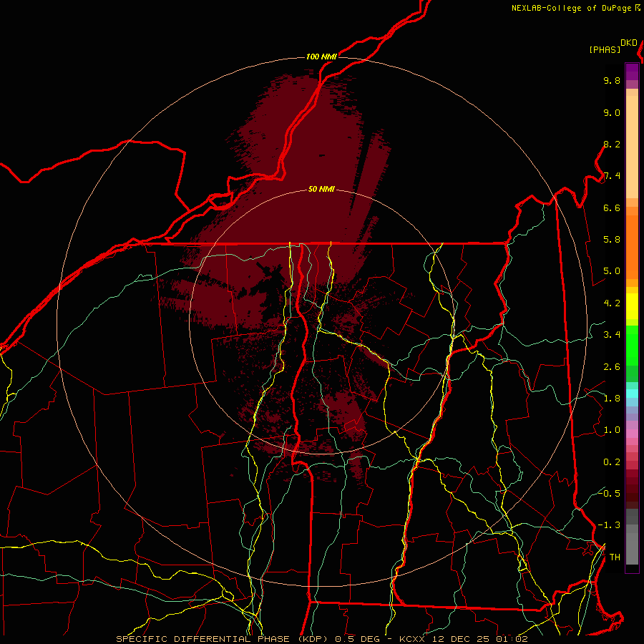Pick the cyan segment of color bar
644x644 pixels.
pyautogui.click(x=632, y=394)
